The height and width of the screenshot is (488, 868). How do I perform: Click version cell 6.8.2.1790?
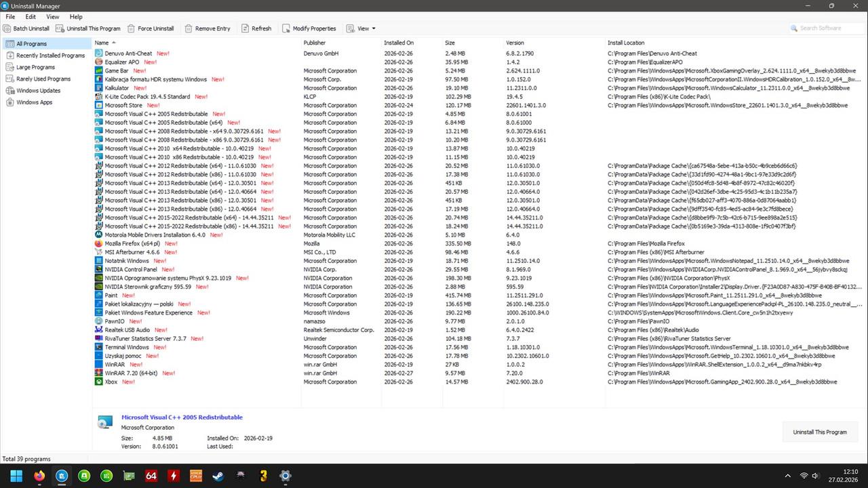520,53
